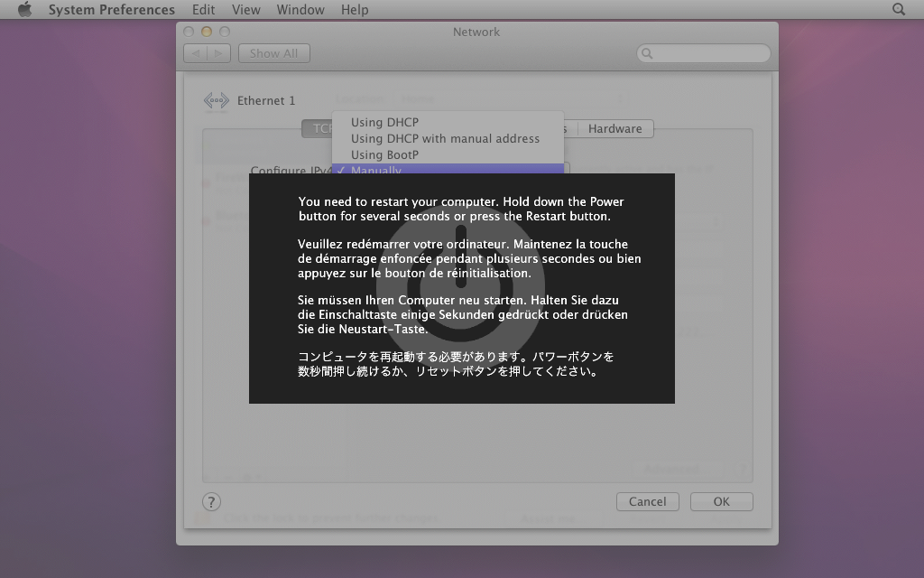This screenshot has width=924, height=578.
Task: Choose Using DHCP with manual address
Action: (x=448, y=138)
